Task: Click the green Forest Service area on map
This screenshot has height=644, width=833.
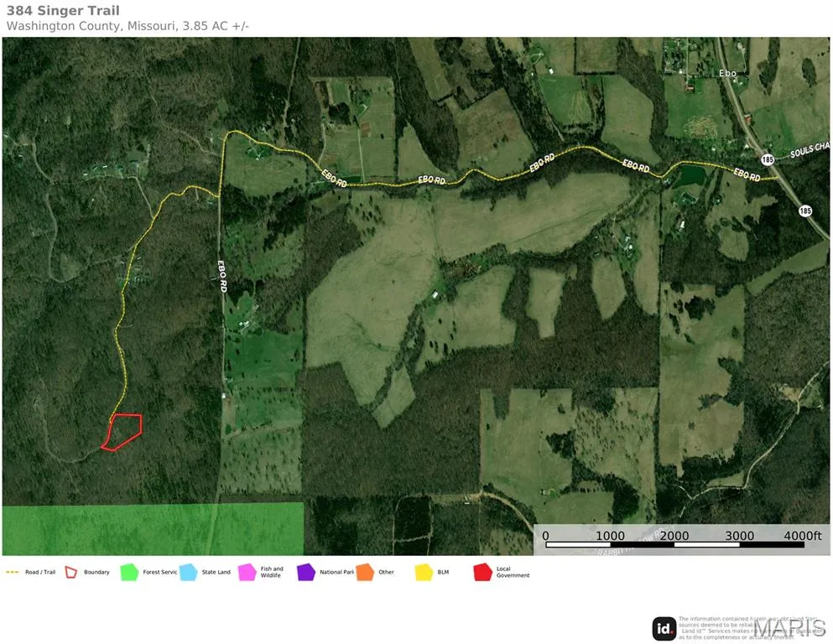Action: [x=153, y=528]
